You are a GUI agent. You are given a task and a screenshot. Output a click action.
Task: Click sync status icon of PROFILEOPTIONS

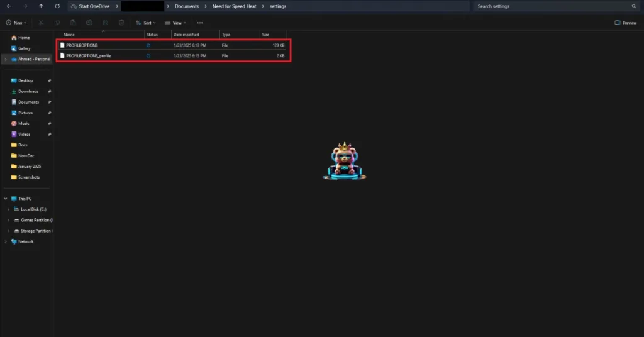click(148, 45)
